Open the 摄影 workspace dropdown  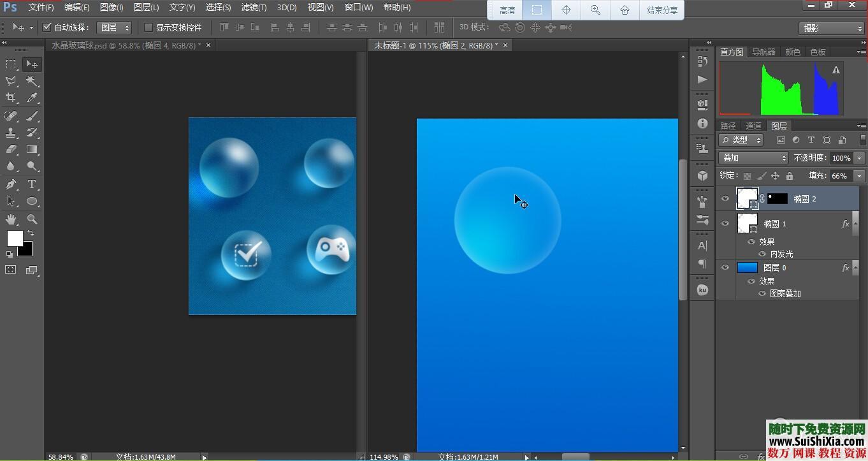[x=831, y=28]
